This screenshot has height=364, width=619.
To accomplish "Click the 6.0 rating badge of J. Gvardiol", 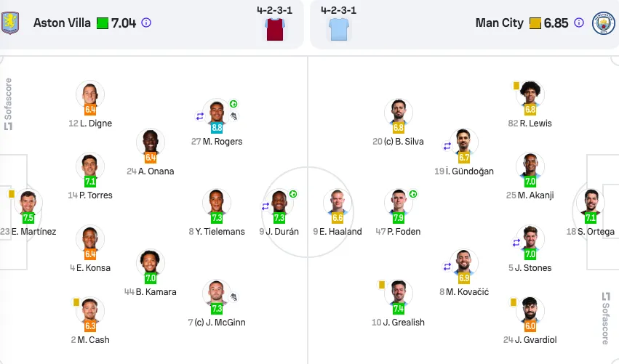I will click(x=530, y=326).
